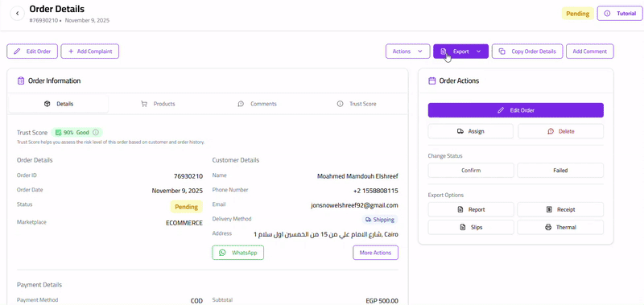Image resolution: width=644 pixels, height=305 pixels.
Task: Open the Export dropdown
Action: point(460,52)
